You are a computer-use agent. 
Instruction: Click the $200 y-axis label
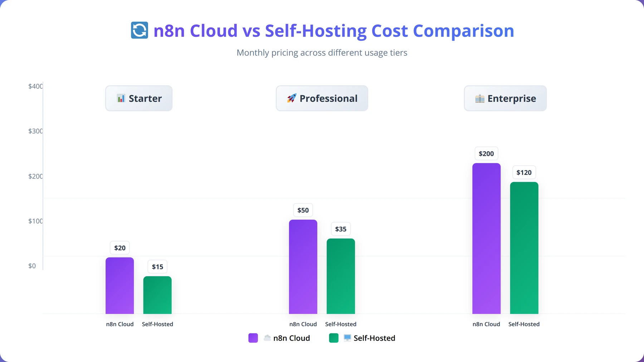(35, 176)
